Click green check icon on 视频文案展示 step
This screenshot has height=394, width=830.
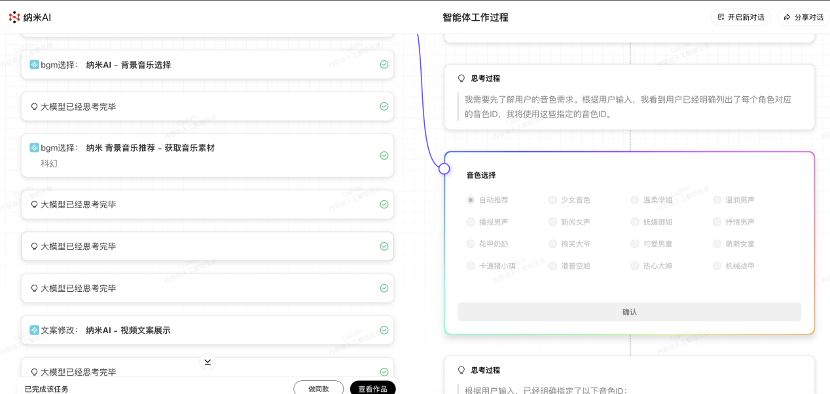[x=384, y=330]
